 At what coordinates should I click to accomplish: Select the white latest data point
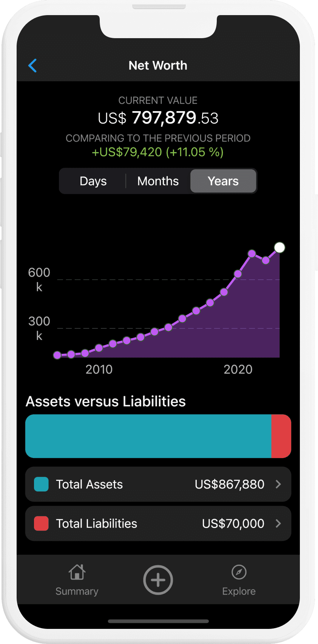click(x=279, y=248)
